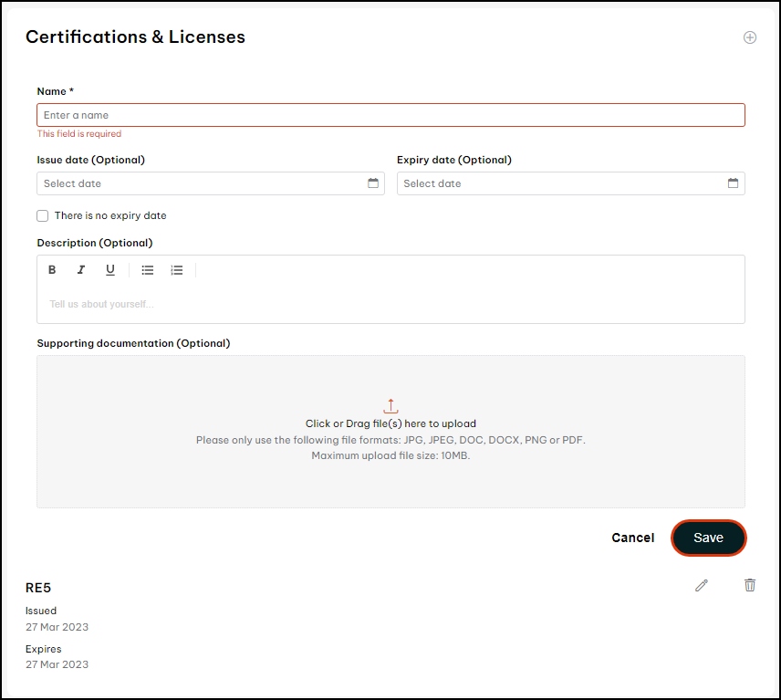Open the Issue date calendar picker
Viewport: 781px width, 700px height.
pyautogui.click(x=373, y=183)
